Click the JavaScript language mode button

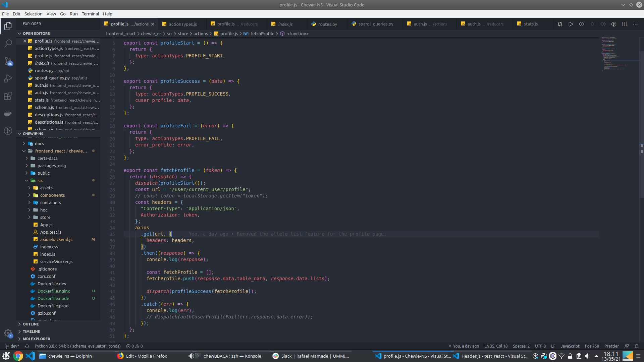tap(570, 346)
